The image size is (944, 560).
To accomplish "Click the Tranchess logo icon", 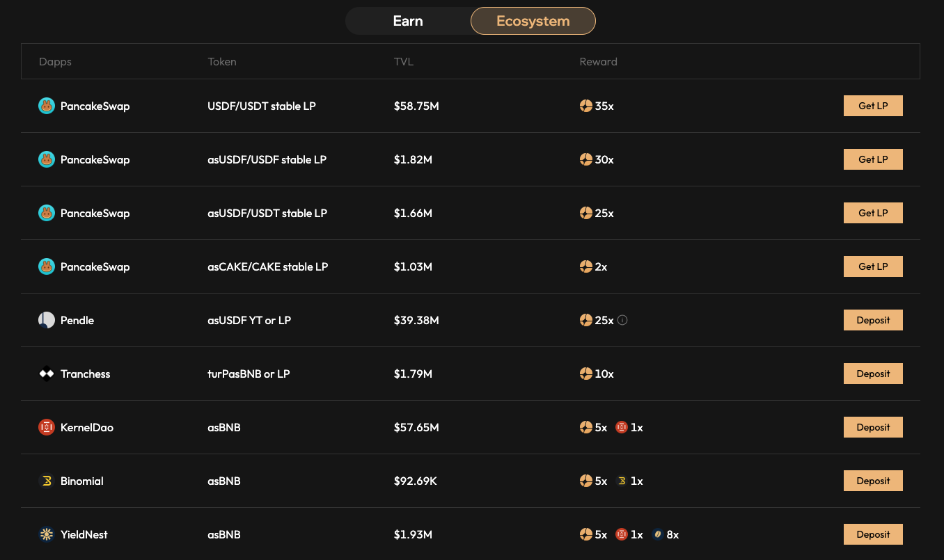I will coord(47,374).
